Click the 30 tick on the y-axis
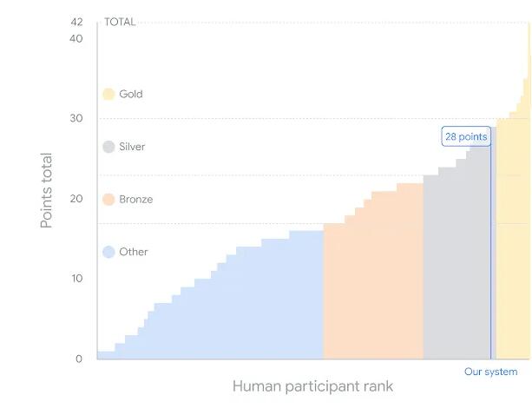The width and height of the screenshot is (532, 415). (77, 119)
